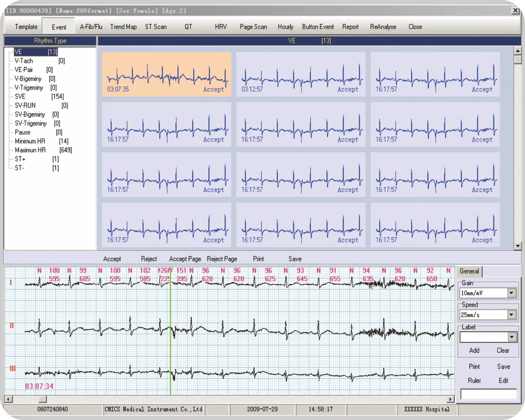This screenshot has height=420, width=525.
Task: Open the Speed dropdown
Action: point(511,315)
